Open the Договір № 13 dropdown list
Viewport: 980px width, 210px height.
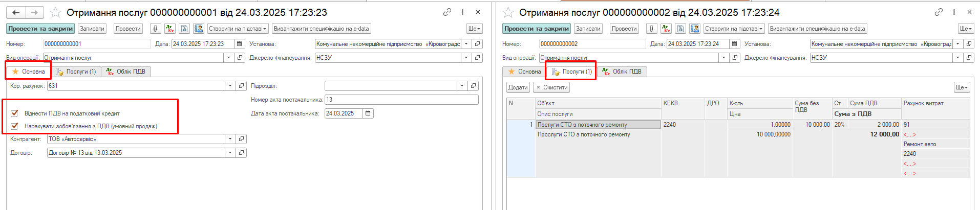coord(230,153)
